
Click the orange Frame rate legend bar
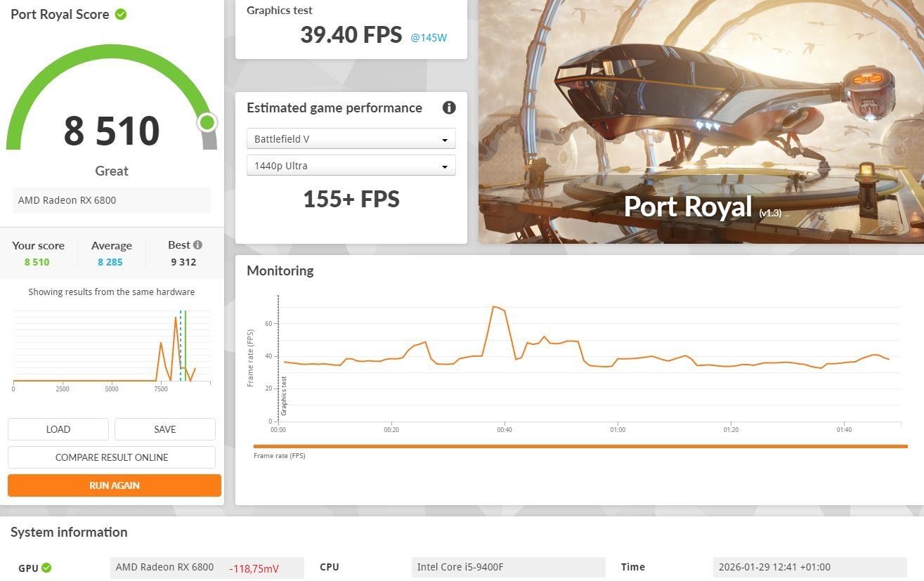pos(580,446)
